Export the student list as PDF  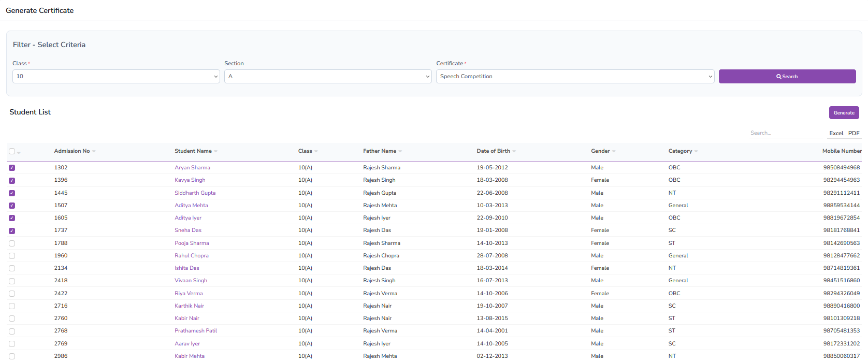click(x=853, y=133)
